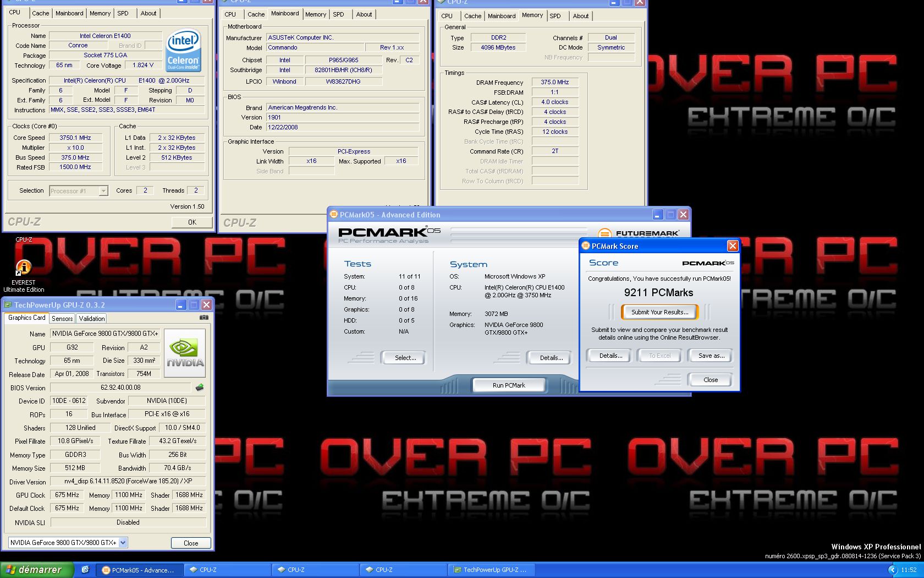Click the Intel Celeron logo in CPU-Z
This screenshot has height=578, width=924.
coord(183,50)
